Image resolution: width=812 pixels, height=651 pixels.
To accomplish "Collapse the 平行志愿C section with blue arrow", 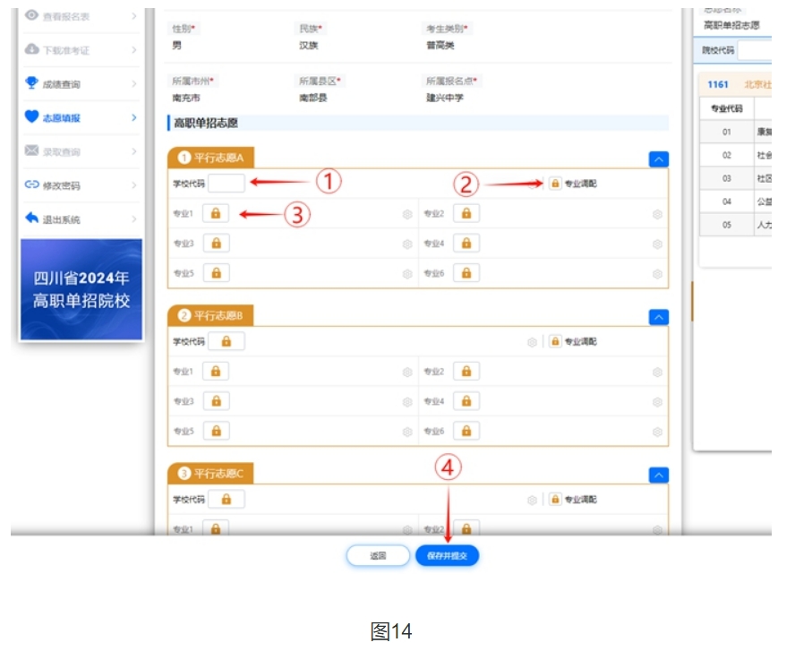I will [x=658, y=475].
